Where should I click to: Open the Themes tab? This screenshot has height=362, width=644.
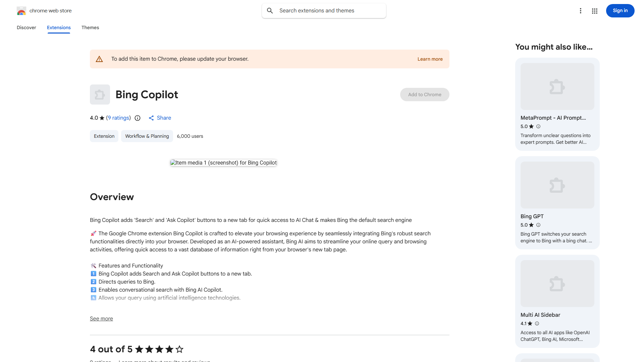click(90, 27)
